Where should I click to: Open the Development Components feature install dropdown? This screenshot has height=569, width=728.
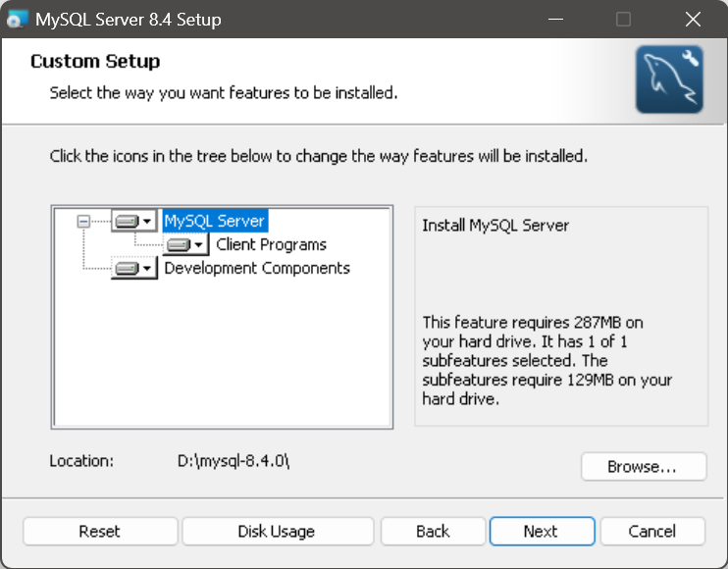tap(134, 268)
